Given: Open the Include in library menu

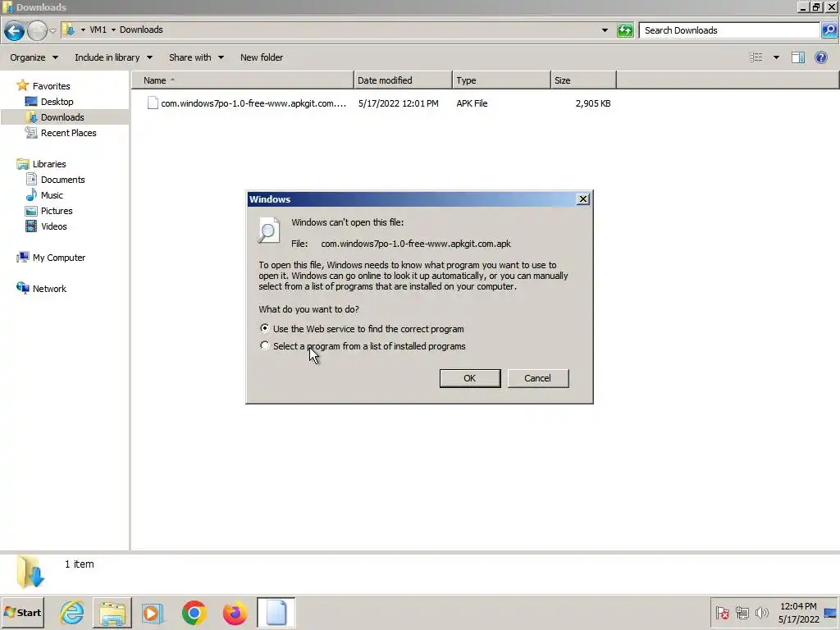Looking at the screenshot, I should click(113, 57).
